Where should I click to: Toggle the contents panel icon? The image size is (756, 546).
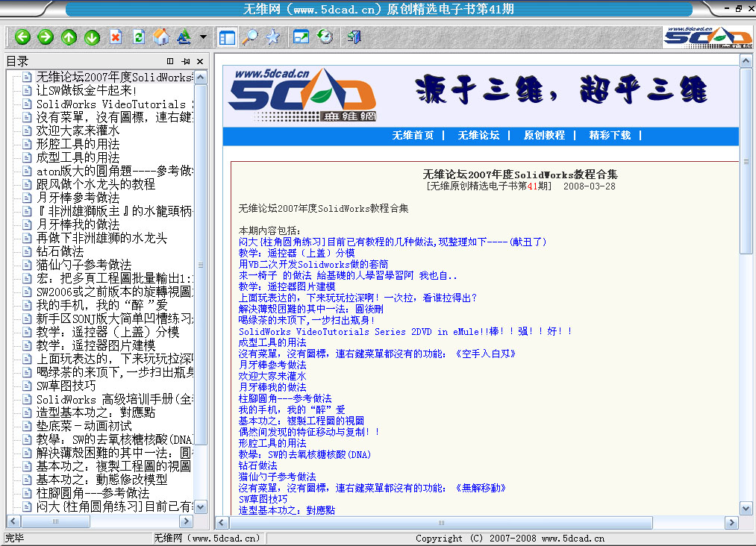pyautogui.click(x=227, y=37)
